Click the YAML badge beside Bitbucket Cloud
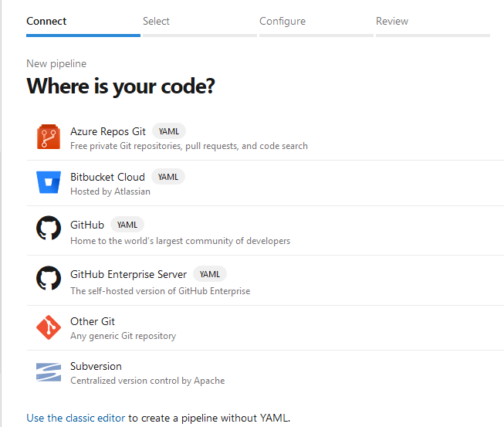 [x=168, y=177]
